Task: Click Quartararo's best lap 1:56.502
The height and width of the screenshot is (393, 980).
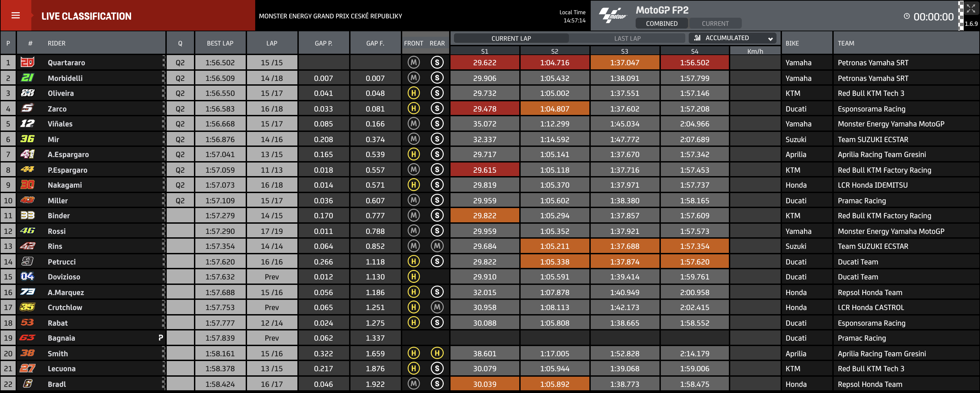Action: point(220,62)
